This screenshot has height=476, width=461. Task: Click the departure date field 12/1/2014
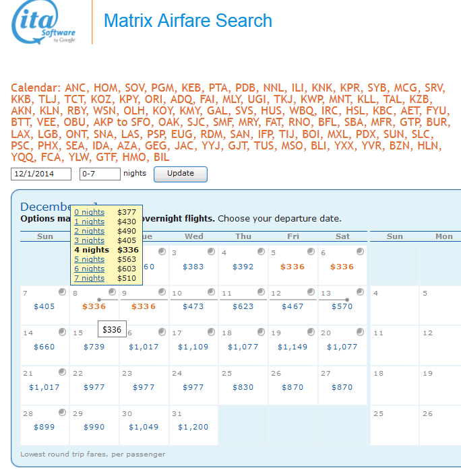click(41, 174)
